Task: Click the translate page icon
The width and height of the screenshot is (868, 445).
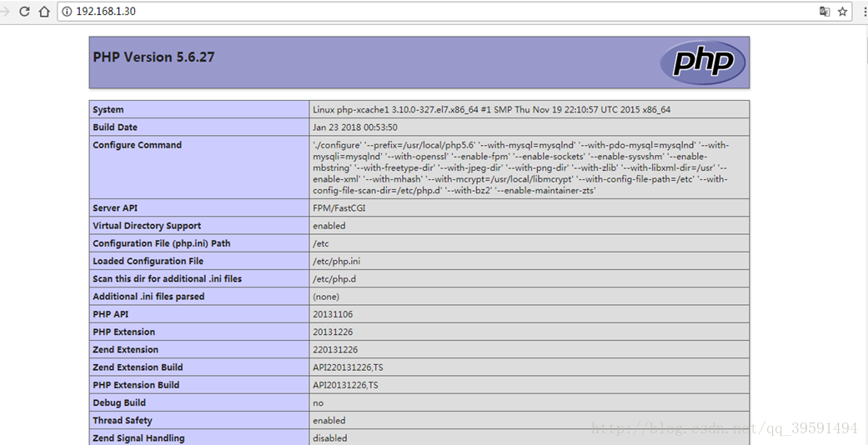Action: [x=825, y=12]
